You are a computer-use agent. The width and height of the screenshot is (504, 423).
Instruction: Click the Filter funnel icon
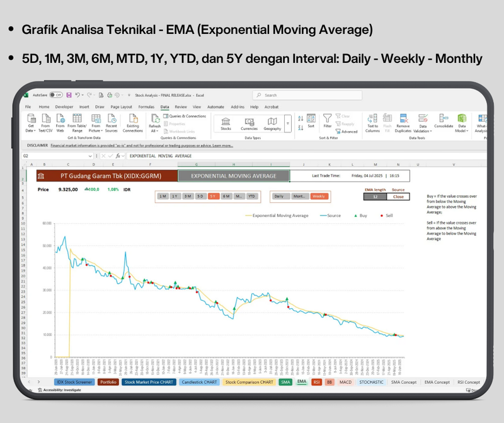coord(327,121)
